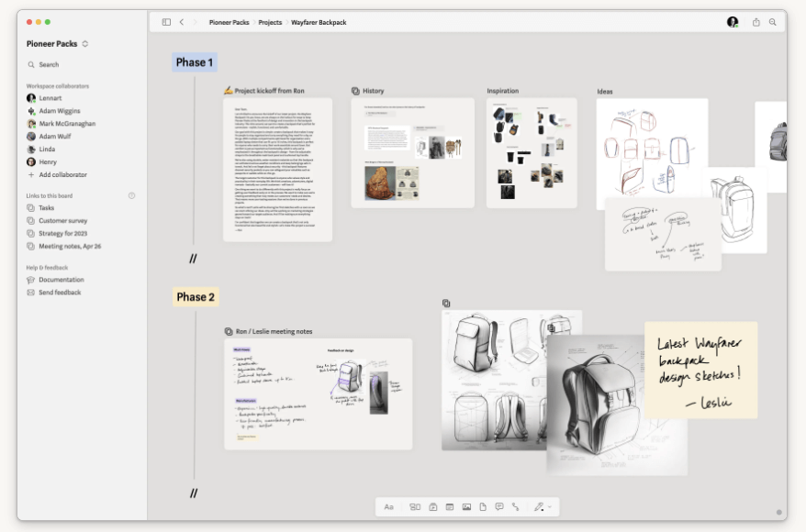
Task: Open Documentation
Action: coord(55,280)
